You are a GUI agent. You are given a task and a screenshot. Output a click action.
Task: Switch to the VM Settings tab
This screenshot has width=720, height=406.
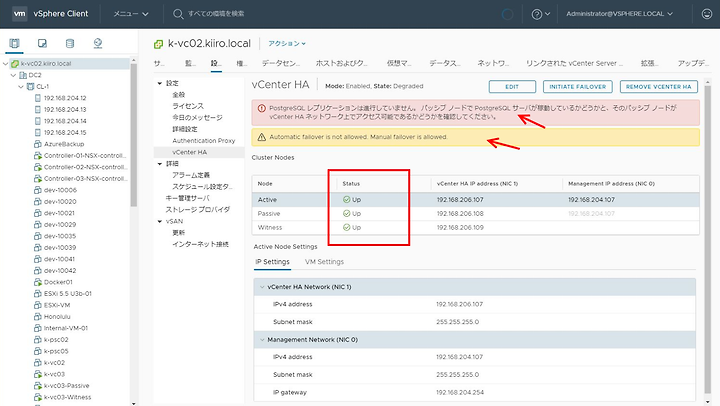[x=324, y=262]
